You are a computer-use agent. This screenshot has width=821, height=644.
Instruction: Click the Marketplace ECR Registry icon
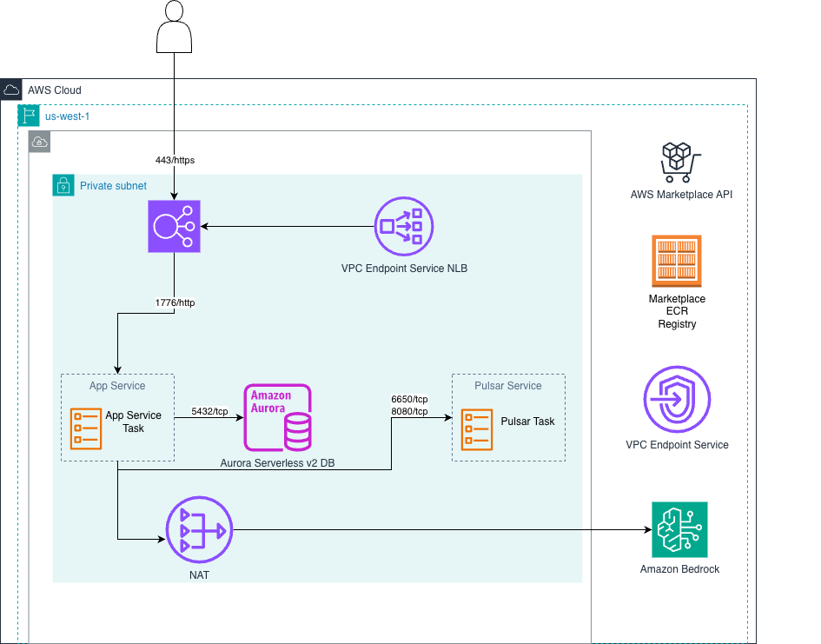(679, 260)
